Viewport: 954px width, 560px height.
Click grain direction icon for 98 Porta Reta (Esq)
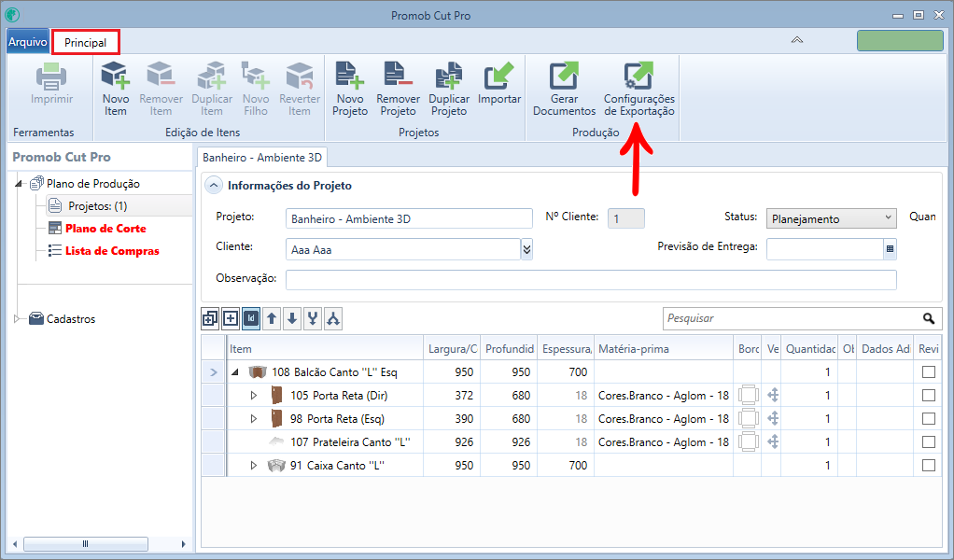coord(773,418)
